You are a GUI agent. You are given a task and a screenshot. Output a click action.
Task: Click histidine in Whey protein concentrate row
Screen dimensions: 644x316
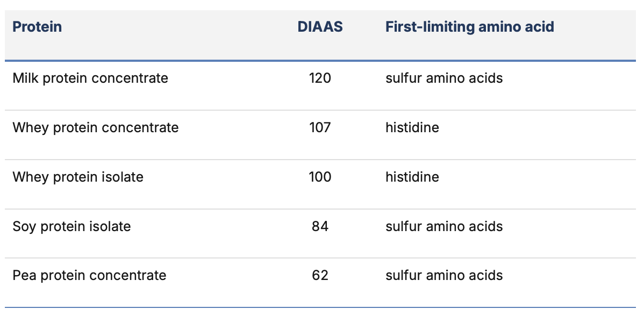pos(412,127)
